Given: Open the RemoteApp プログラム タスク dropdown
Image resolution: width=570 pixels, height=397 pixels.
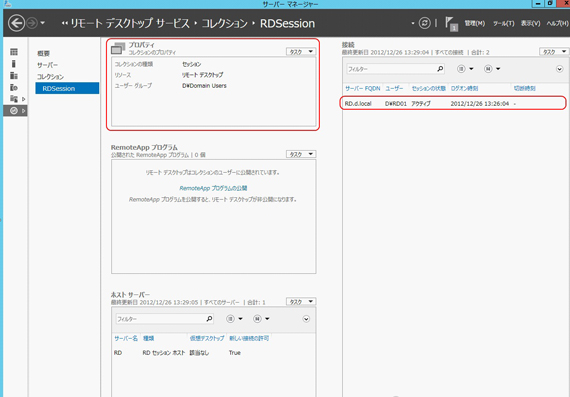Looking at the screenshot, I should point(301,154).
